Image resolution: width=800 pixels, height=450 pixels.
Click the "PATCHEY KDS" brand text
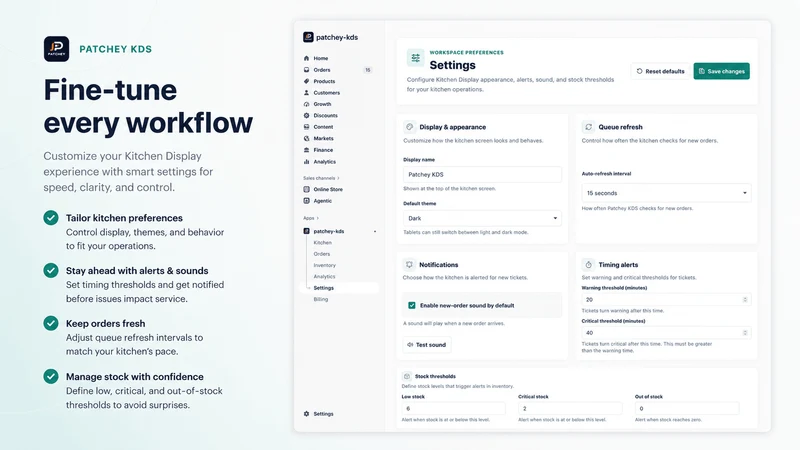pyautogui.click(x=115, y=49)
